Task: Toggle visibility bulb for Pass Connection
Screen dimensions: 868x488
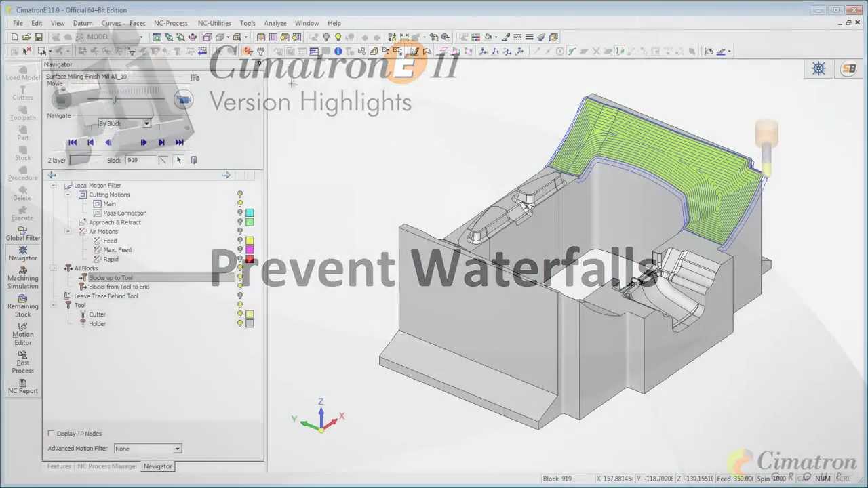Action: click(x=239, y=213)
